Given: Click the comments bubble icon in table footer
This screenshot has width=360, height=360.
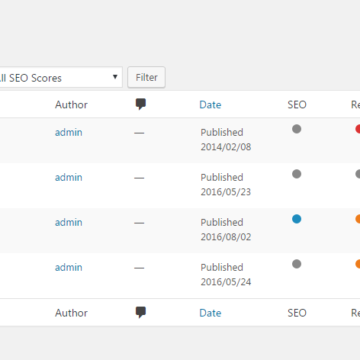Looking at the screenshot, I should point(141,313).
